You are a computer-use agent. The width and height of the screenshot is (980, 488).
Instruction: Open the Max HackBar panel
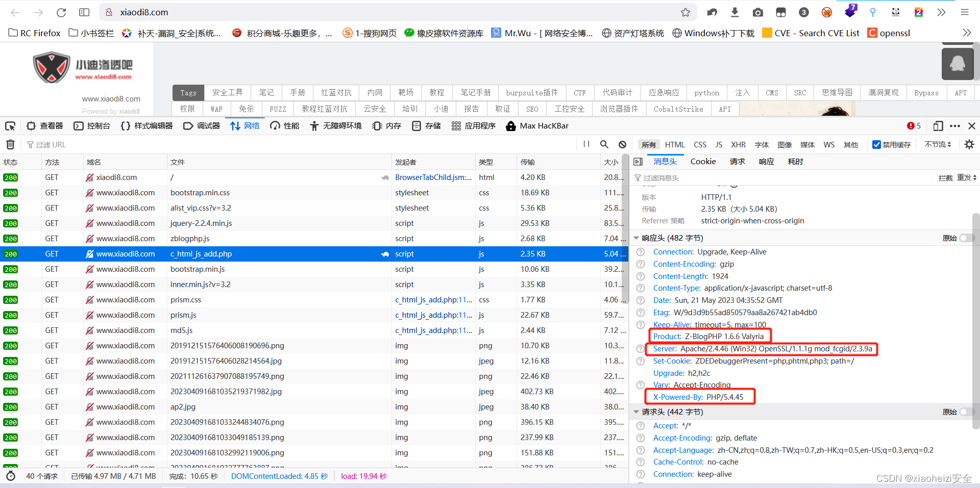[537, 126]
